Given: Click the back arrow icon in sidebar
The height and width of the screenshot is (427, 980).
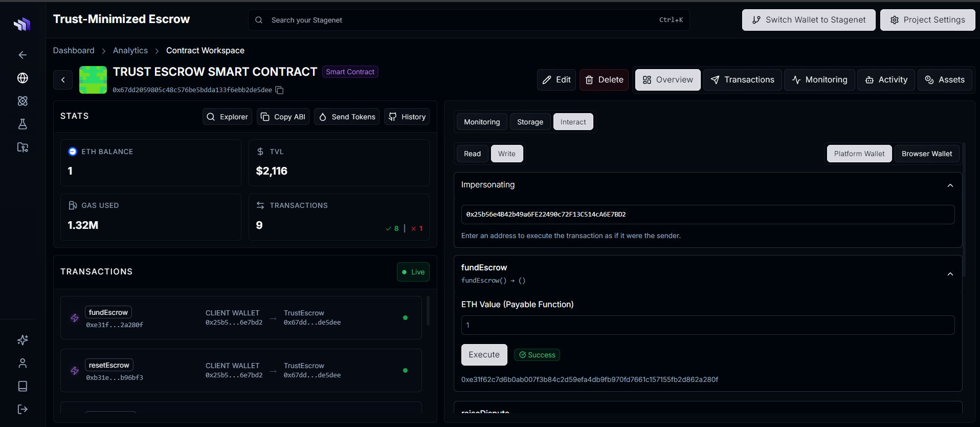Looking at the screenshot, I should [x=23, y=55].
